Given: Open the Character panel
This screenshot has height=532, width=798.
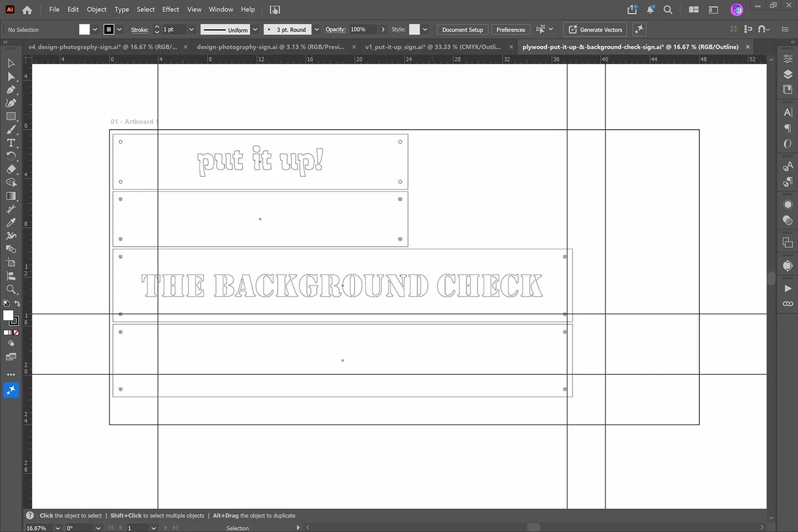Looking at the screenshot, I should pyautogui.click(x=787, y=112).
